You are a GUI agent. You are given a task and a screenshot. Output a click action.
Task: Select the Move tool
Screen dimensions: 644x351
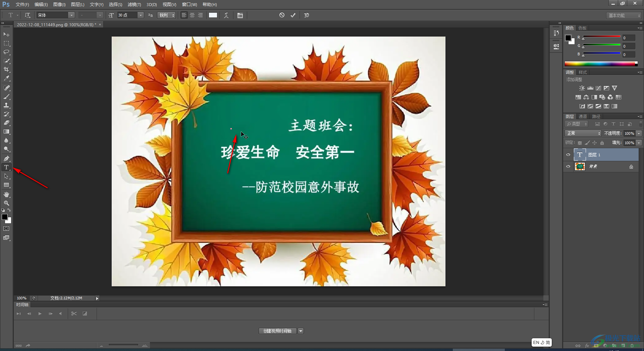point(6,35)
